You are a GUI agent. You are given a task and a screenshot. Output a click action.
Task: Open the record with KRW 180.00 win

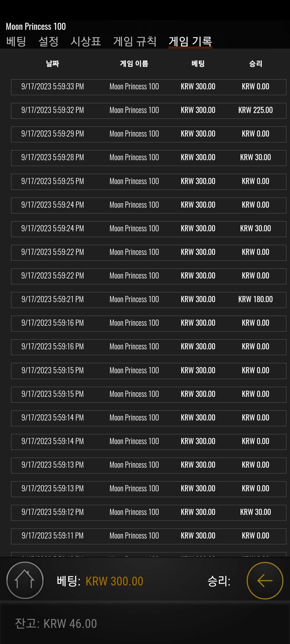148,300
